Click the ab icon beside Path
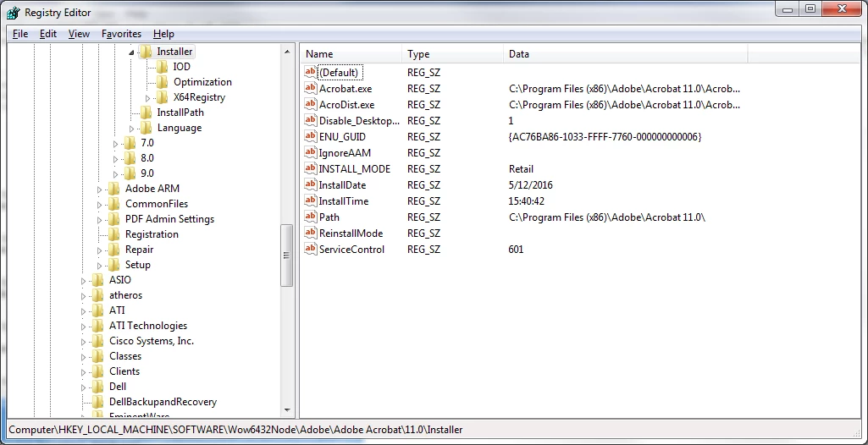 (x=311, y=217)
